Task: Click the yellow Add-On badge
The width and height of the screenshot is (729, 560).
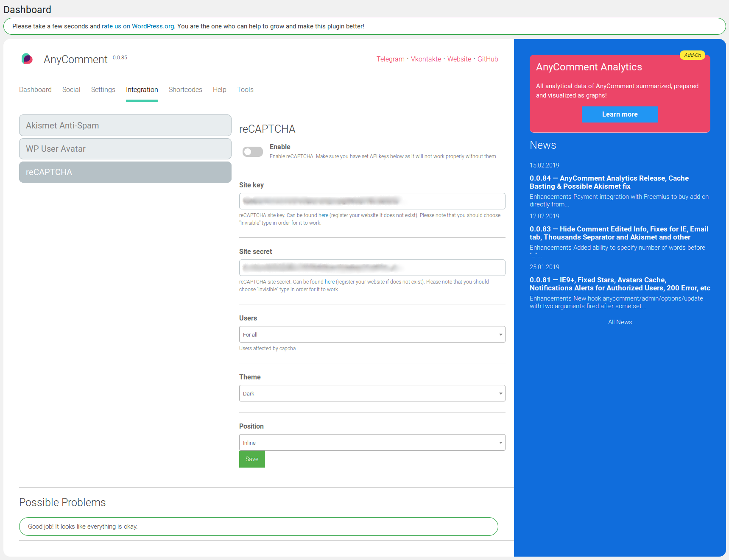Action: [692, 55]
